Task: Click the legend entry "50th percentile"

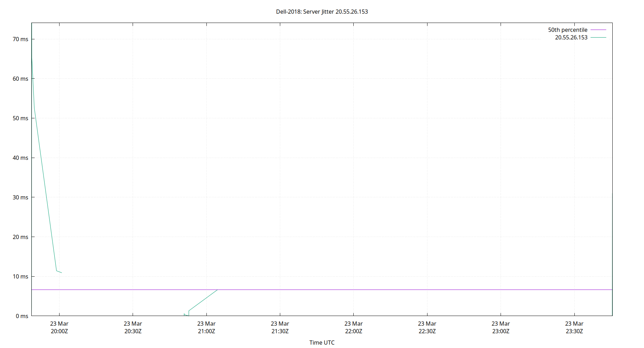Action: pos(567,30)
